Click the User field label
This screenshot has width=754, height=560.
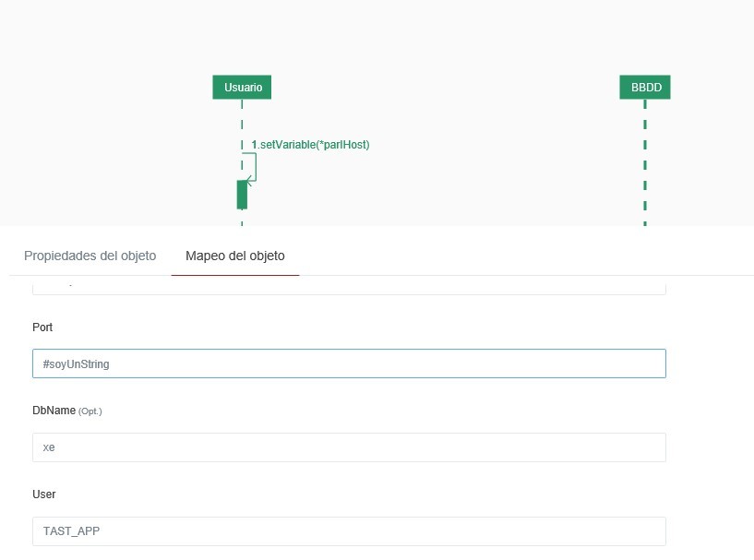click(x=44, y=494)
